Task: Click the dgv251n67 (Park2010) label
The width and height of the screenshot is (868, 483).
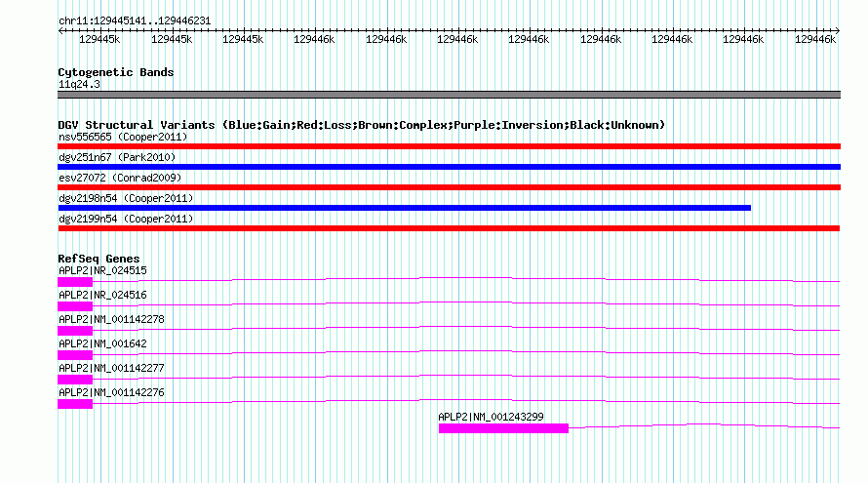Action: pos(117,157)
